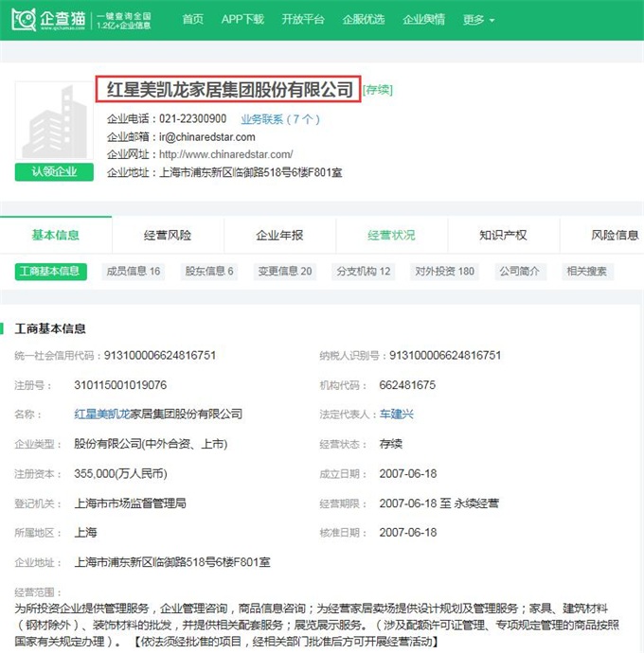Open the APP下载 navigation item
This screenshot has height=653, width=644.
[x=242, y=19]
